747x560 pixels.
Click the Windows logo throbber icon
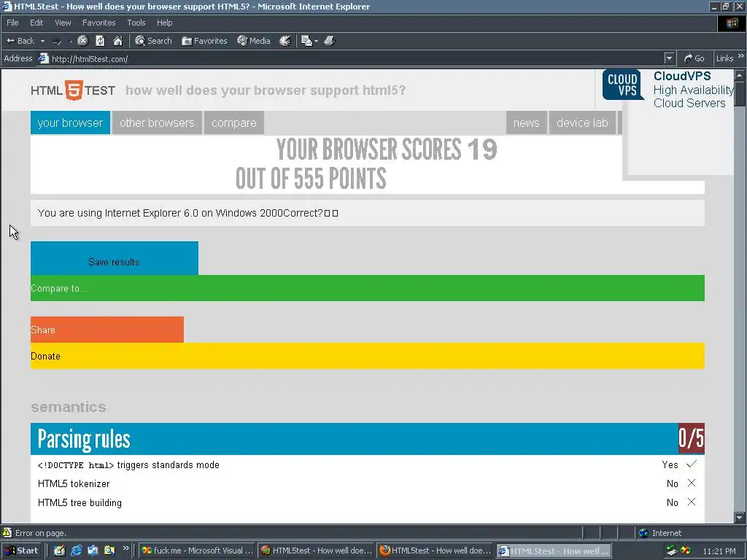732,23
